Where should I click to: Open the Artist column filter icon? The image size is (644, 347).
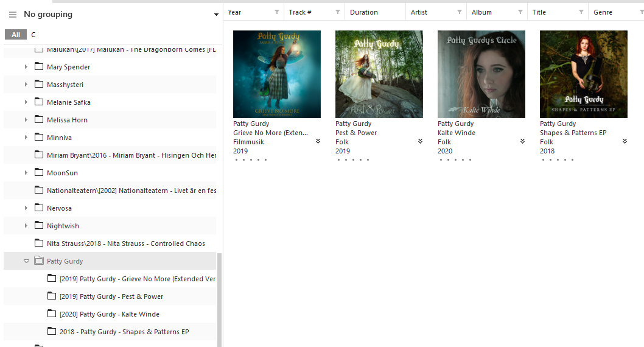(459, 12)
